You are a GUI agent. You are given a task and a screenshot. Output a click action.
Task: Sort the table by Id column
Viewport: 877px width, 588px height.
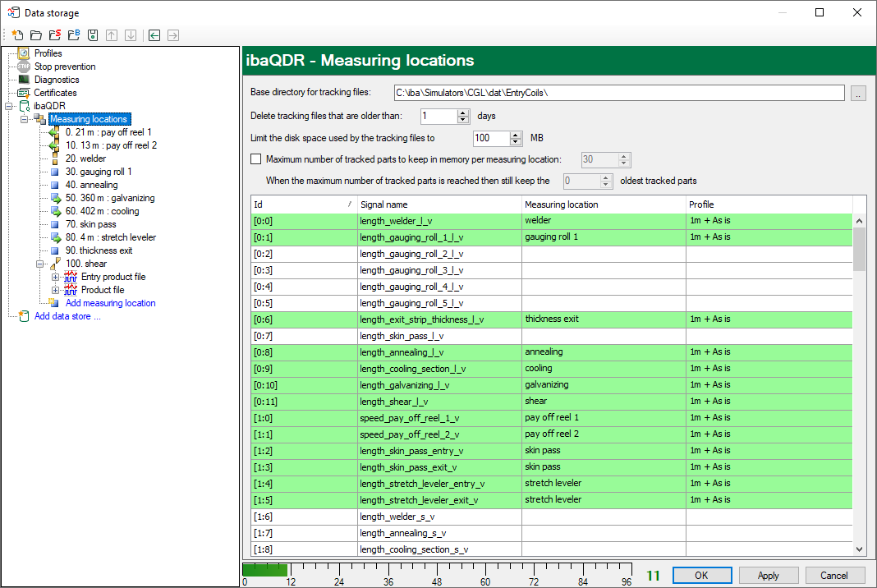[x=304, y=204]
